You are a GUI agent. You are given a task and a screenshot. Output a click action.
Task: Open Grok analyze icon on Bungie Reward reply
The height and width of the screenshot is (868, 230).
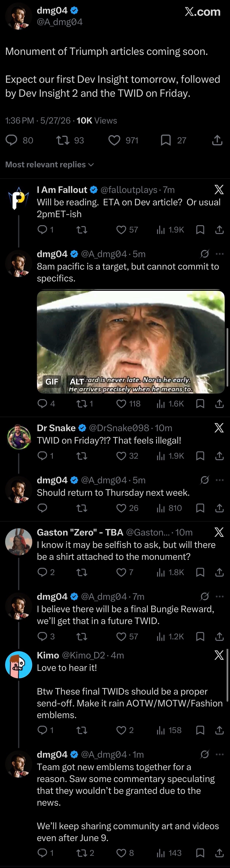pyautogui.click(x=204, y=596)
